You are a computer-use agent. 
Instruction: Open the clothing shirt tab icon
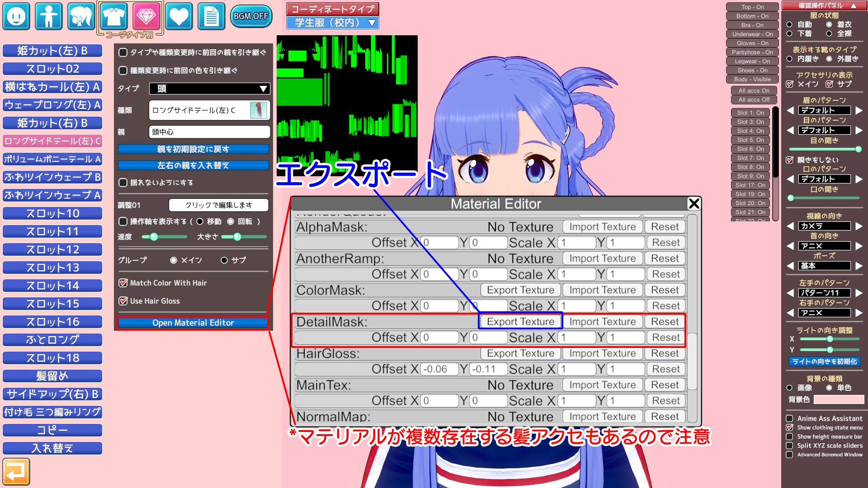(x=114, y=16)
